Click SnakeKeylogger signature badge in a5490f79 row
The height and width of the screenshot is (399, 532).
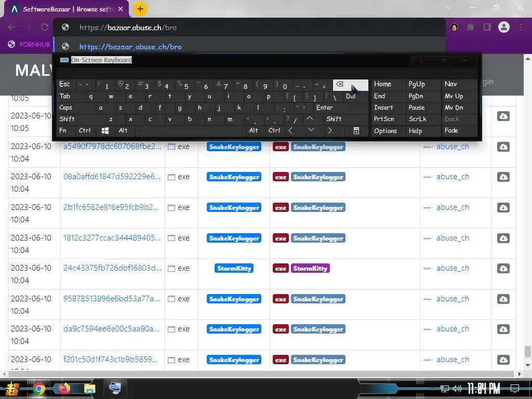click(x=234, y=147)
